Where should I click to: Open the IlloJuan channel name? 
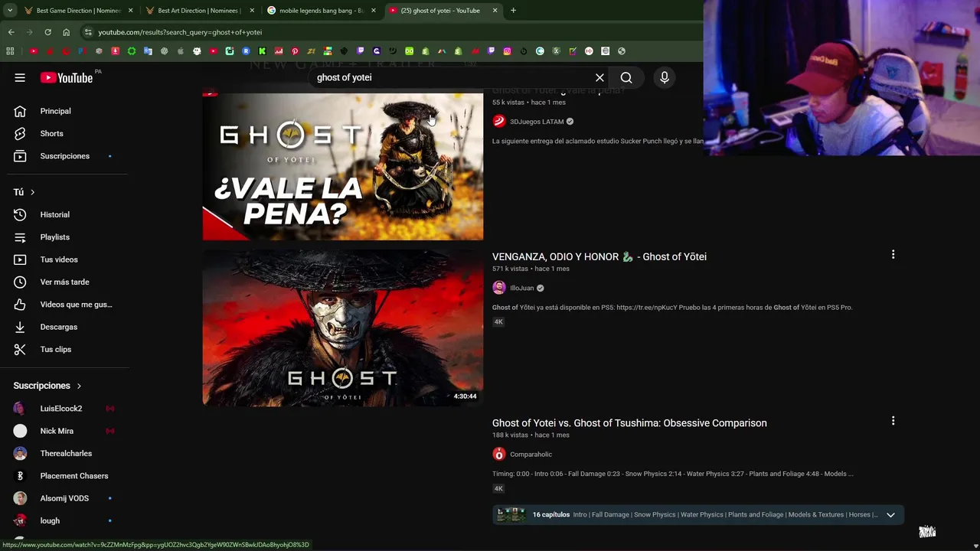click(x=522, y=289)
